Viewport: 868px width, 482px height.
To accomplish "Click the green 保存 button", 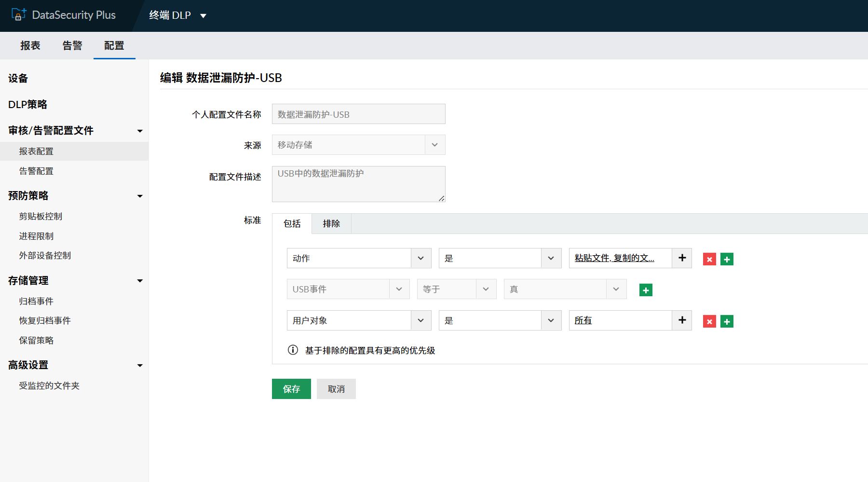I will pos(291,389).
